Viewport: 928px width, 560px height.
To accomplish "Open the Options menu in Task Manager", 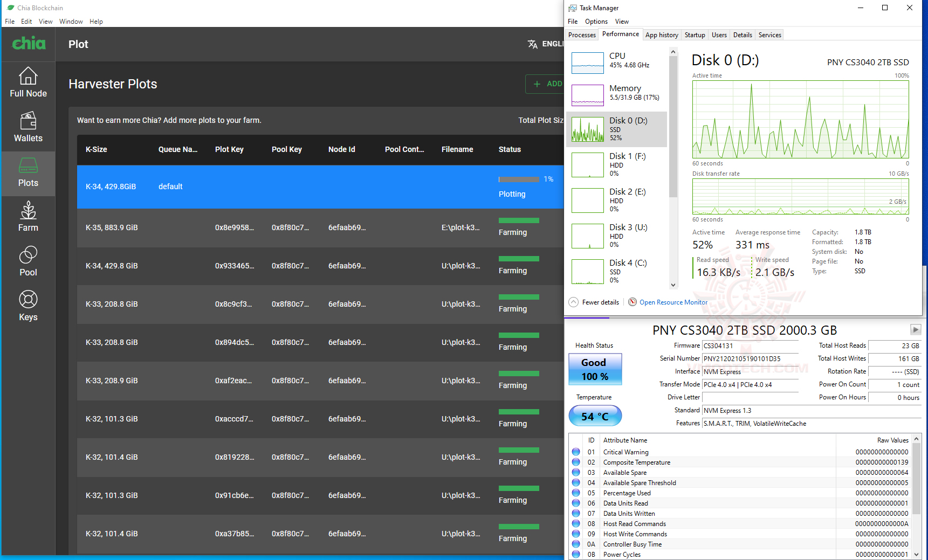I will (x=596, y=22).
